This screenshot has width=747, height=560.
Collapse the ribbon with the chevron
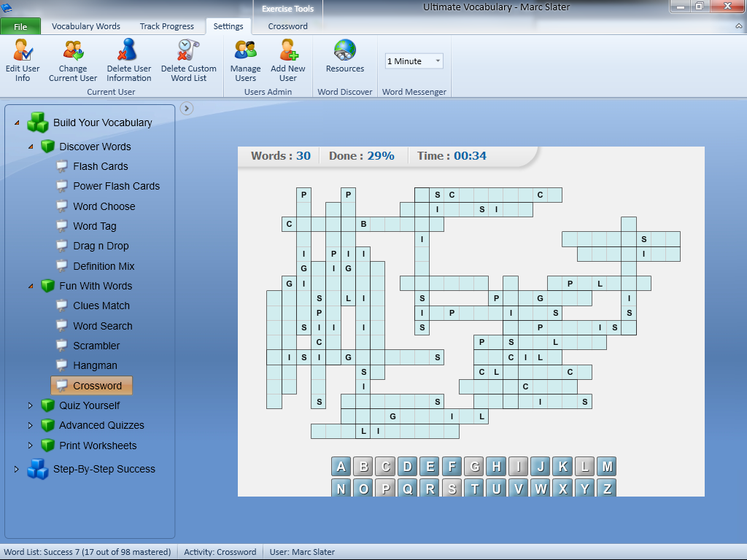pos(738,26)
